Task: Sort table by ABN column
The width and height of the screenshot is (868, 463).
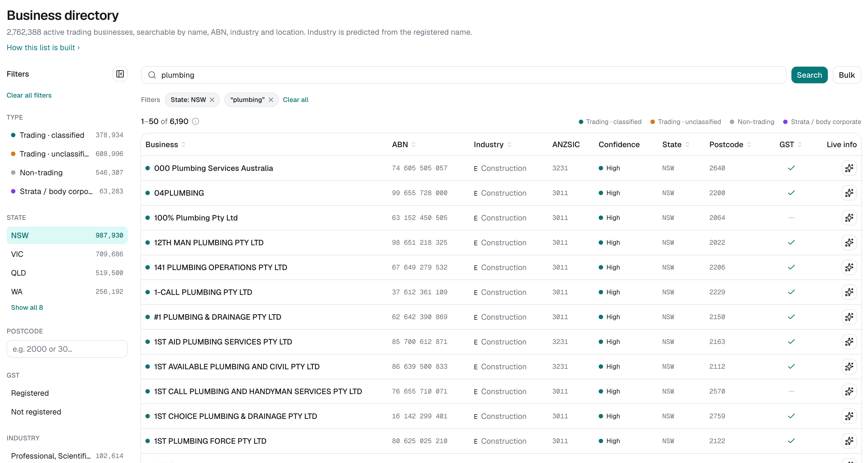Action: [x=404, y=145]
